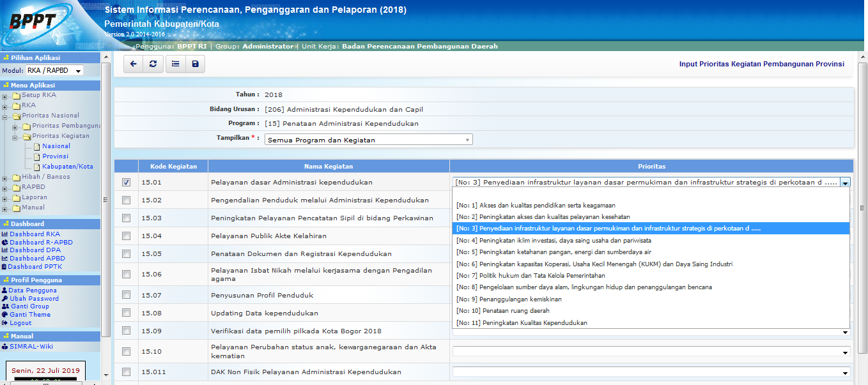Select priority No: 9 Penanggulangan kemiskinan
The image size is (868, 385).
(509, 299)
